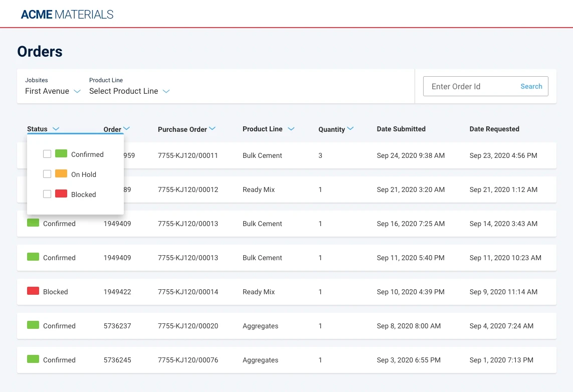Screen dimensions: 573x392
Task: Click Sep 10, 2020 4:39 PM date submitted
Action: [x=411, y=292]
